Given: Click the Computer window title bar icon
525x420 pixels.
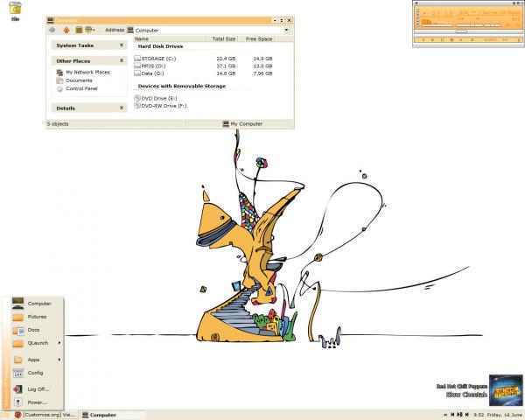Looking at the screenshot, I should [51, 20].
